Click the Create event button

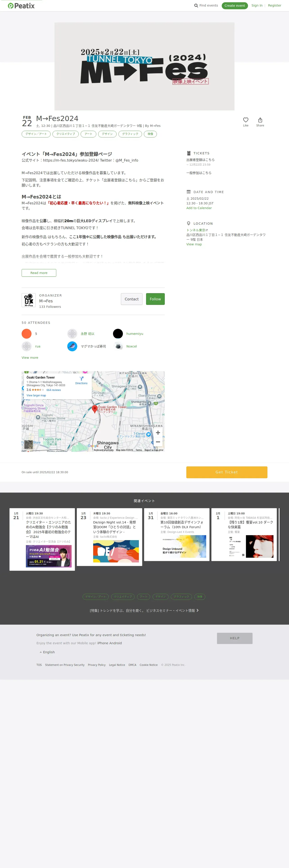[235, 6]
